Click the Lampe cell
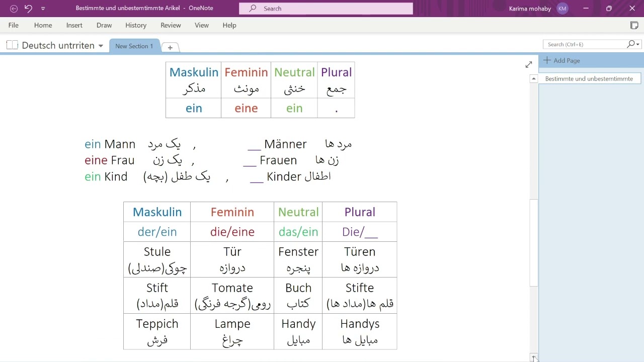 pyautogui.click(x=232, y=331)
